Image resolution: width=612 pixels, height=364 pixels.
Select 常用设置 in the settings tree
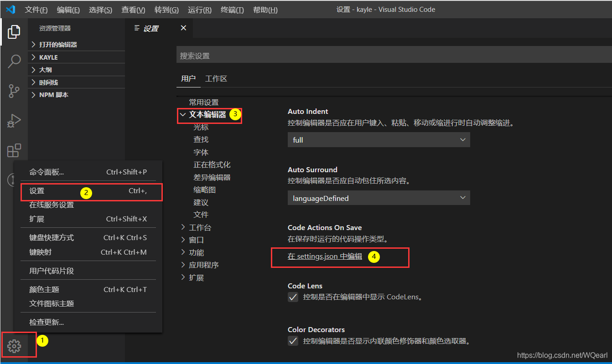pyautogui.click(x=204, y=103)
